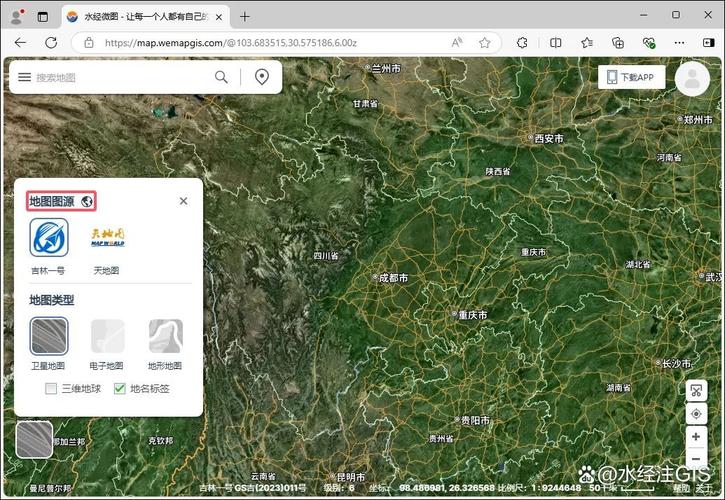725x500 pixels.
Task: Click the 四川省 label on map
Action: (326, 256)
